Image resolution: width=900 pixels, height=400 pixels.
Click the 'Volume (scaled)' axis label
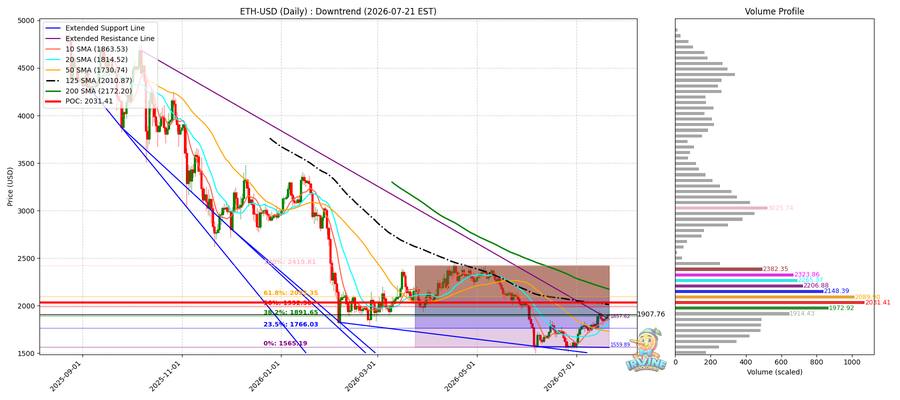point(774,372)
